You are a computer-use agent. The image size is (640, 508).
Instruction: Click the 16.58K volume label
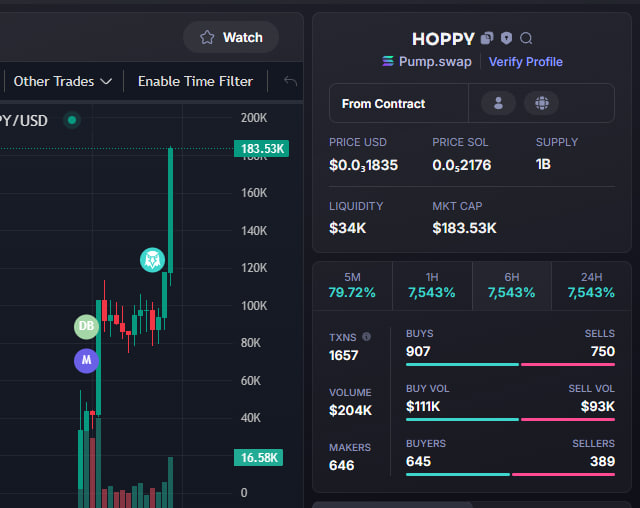point(258,457)
